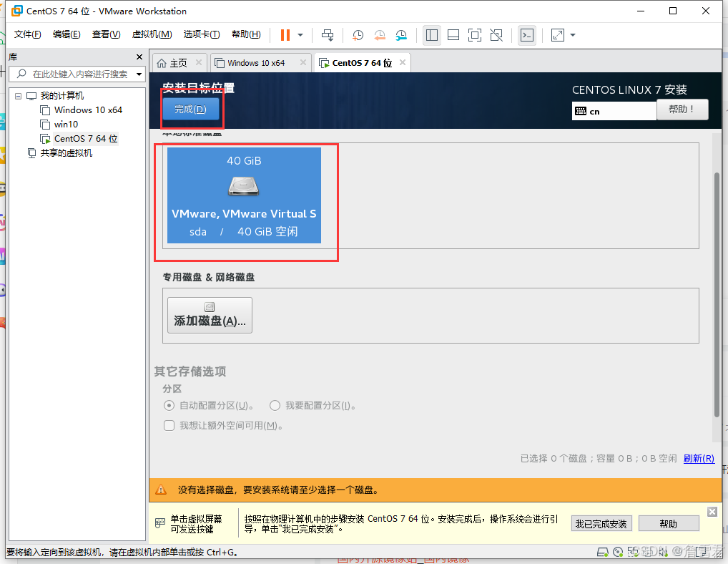Select CentOS 7 64 位 in the library tree

pyautogui.click(x=85, y=138)
